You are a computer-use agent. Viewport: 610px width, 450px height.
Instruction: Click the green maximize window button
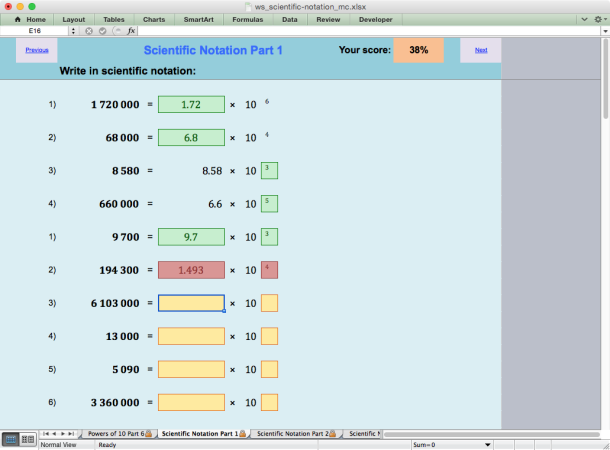click(32, 6)
